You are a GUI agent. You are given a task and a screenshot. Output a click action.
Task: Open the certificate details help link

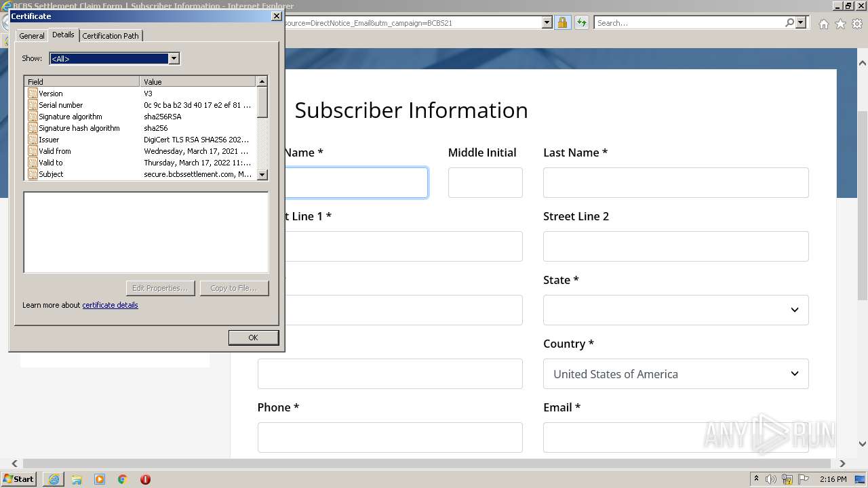click(x=110, y=305)
